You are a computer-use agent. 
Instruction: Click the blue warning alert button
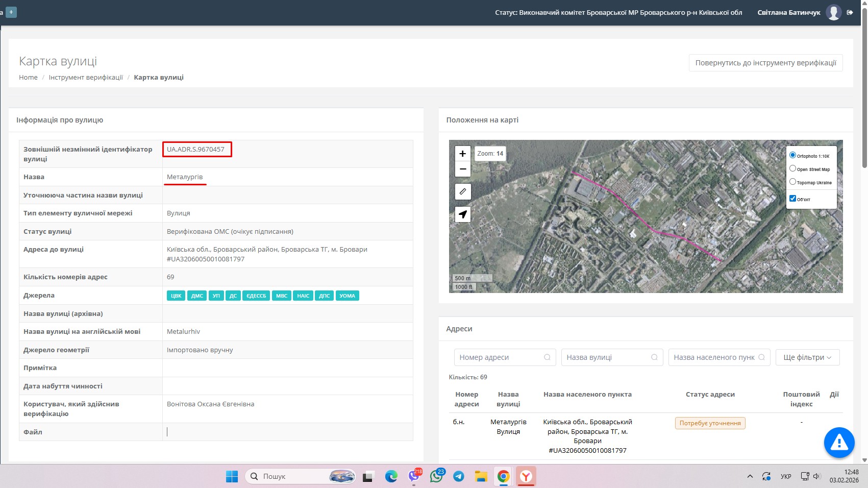click(x=838, y=443)
